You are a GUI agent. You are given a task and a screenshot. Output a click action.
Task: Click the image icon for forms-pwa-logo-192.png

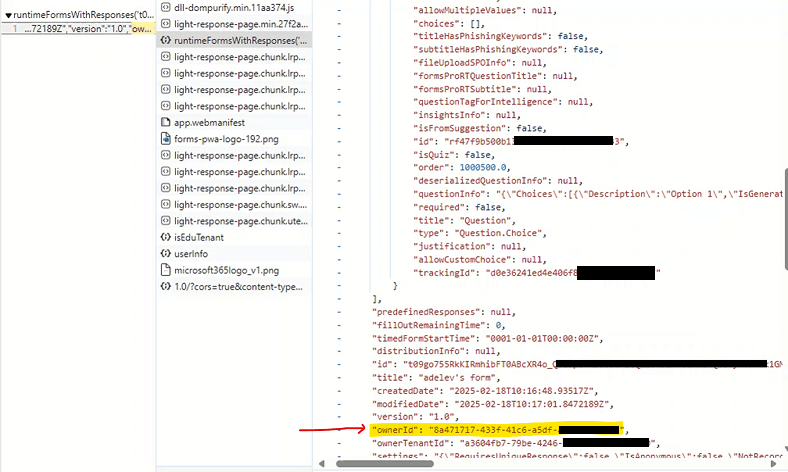coord(165,139)
